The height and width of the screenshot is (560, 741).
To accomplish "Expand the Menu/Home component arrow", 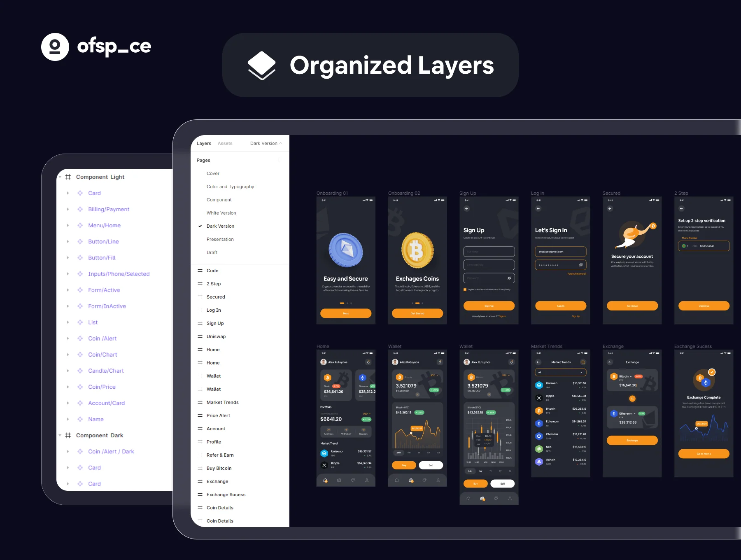I will pos(68,225).
